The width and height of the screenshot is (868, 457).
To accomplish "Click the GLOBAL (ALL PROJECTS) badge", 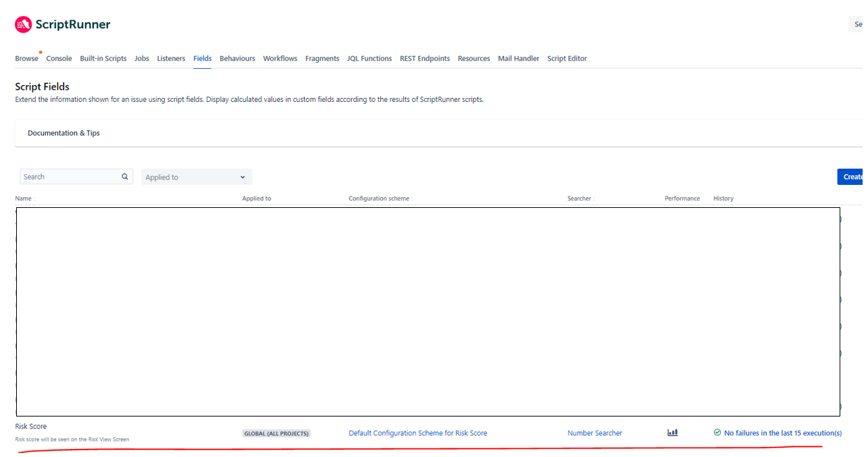I will point(276,433).
